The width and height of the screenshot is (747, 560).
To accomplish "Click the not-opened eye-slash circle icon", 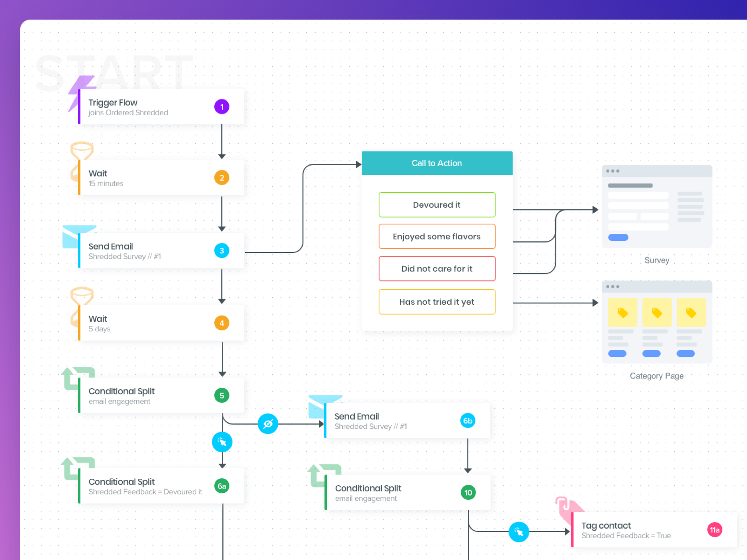I will click(268, 424).
